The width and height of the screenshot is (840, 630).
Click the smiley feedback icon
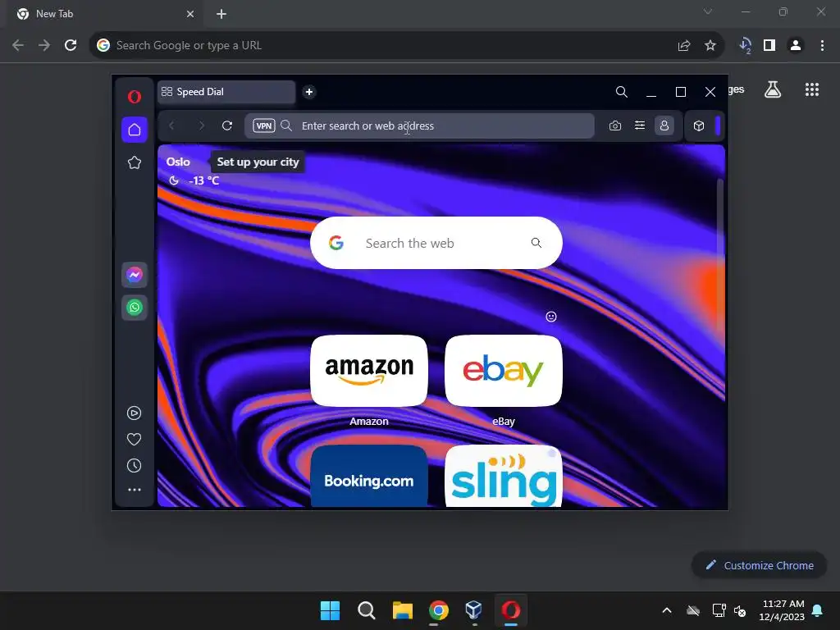tap(550, 317)
